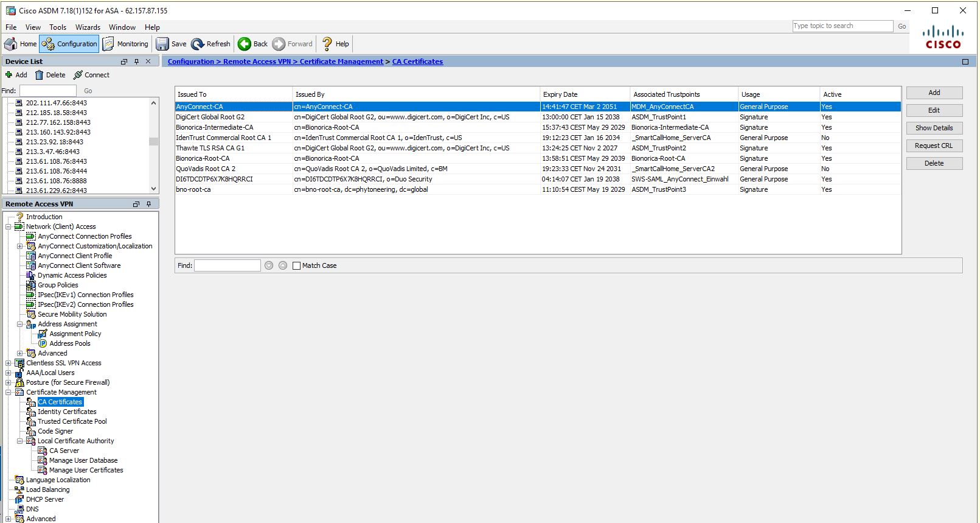
Task: Select device 213.23.92.18:8443
Action: (55, 142)
